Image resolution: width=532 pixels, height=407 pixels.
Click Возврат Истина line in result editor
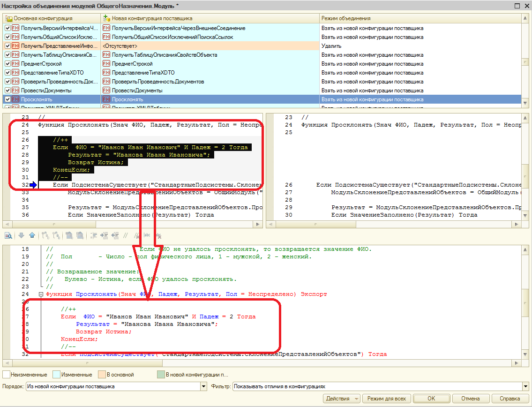104,332
